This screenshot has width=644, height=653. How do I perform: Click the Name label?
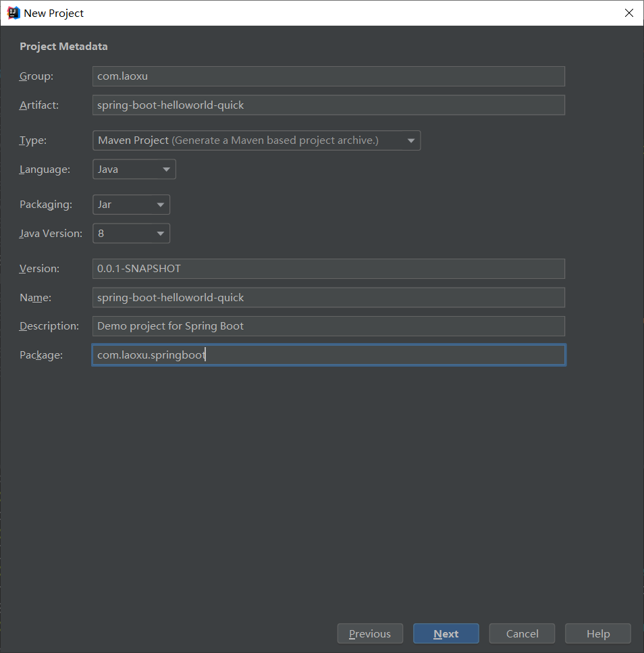point(35,297)
